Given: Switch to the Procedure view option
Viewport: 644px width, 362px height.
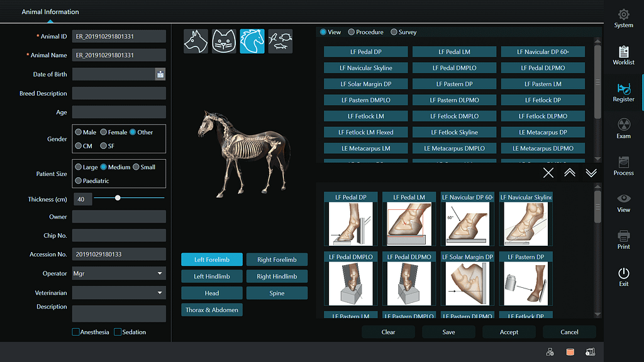Looking at the screenshot, I should click(x=352, y=32).
